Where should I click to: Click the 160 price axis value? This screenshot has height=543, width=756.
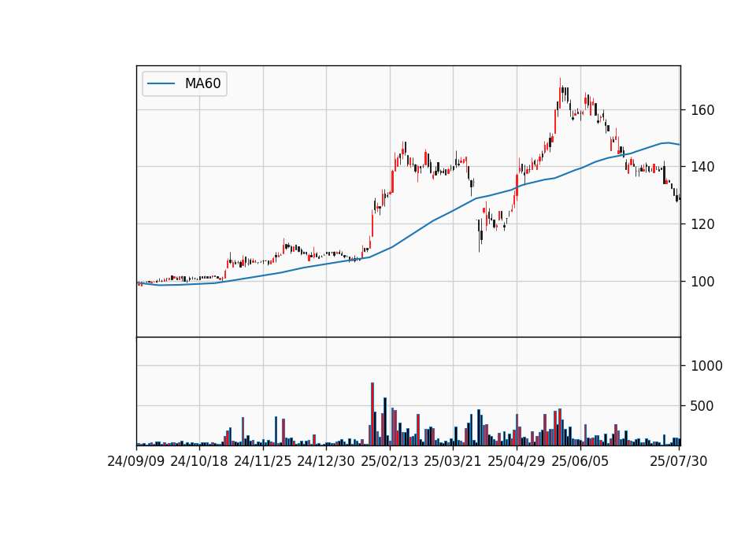tap(702, 110)
